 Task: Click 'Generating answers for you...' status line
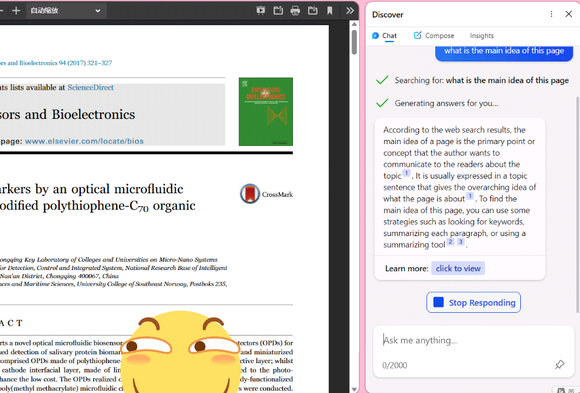[x=446, y=103]
